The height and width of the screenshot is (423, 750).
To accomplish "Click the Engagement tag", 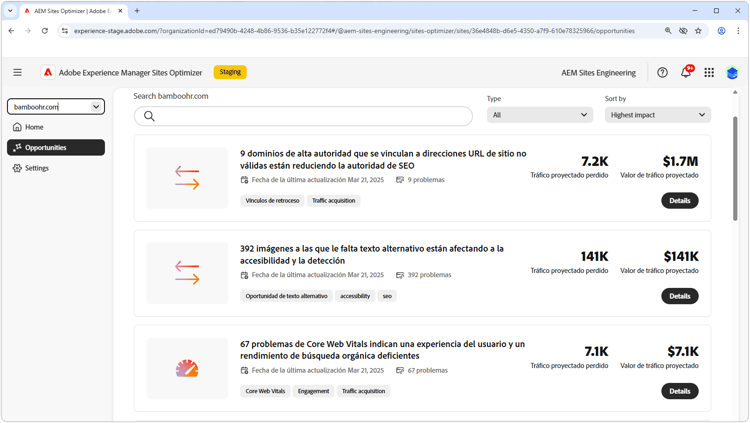I will 313,391.
